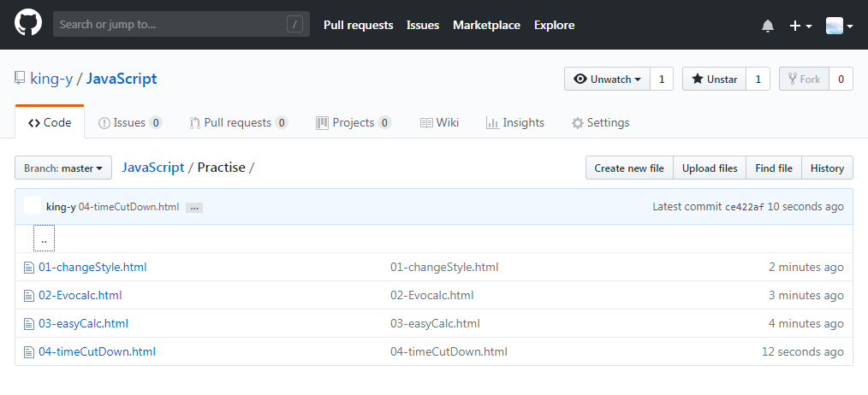The image size is (868, 395).
Task: Toggle Unstar on this repository
Action: pos(714,80)
